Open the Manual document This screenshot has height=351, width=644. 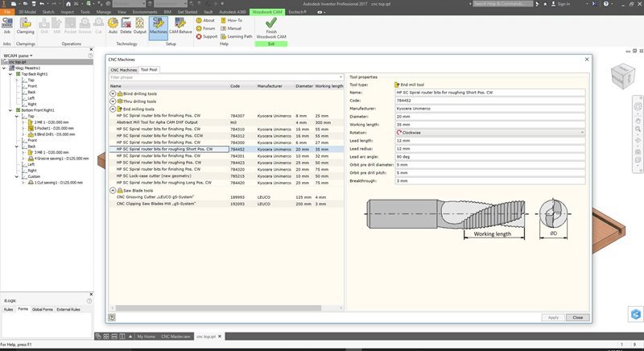coord(231,28)
